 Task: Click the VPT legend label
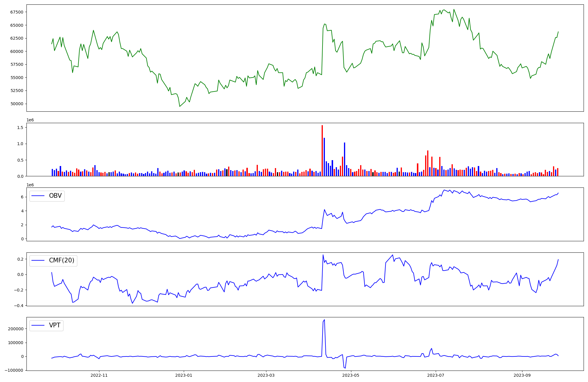55,325
